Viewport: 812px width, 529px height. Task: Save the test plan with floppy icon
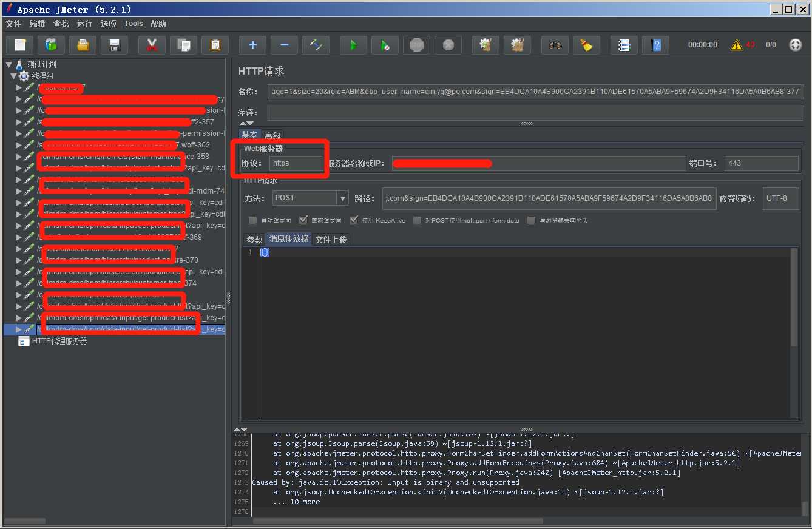pos(114,45)
